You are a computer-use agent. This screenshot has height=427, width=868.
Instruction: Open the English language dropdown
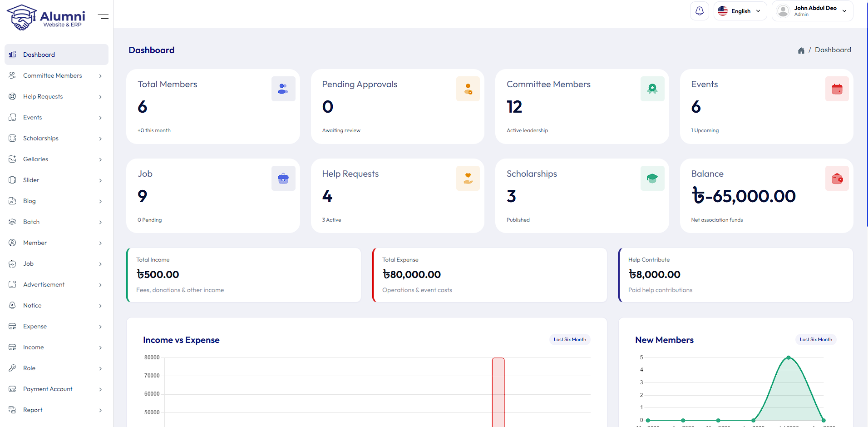click(x=740, y=11)
